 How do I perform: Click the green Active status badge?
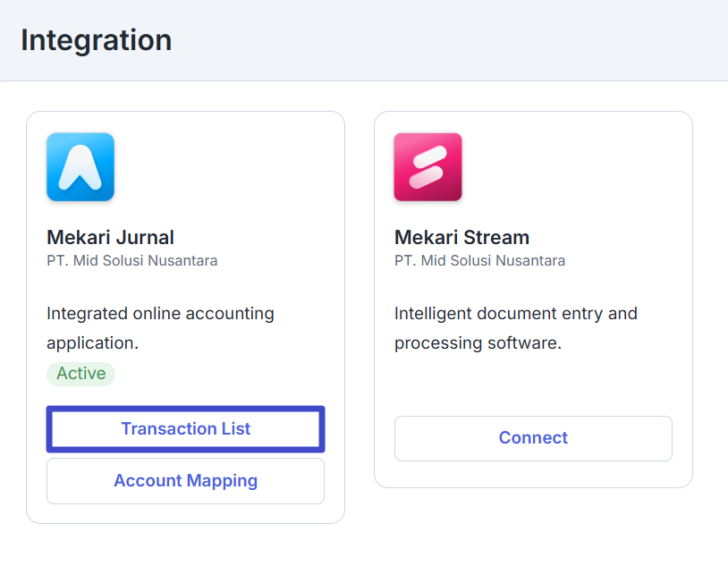pyautogui.click(x=80, y=374)
